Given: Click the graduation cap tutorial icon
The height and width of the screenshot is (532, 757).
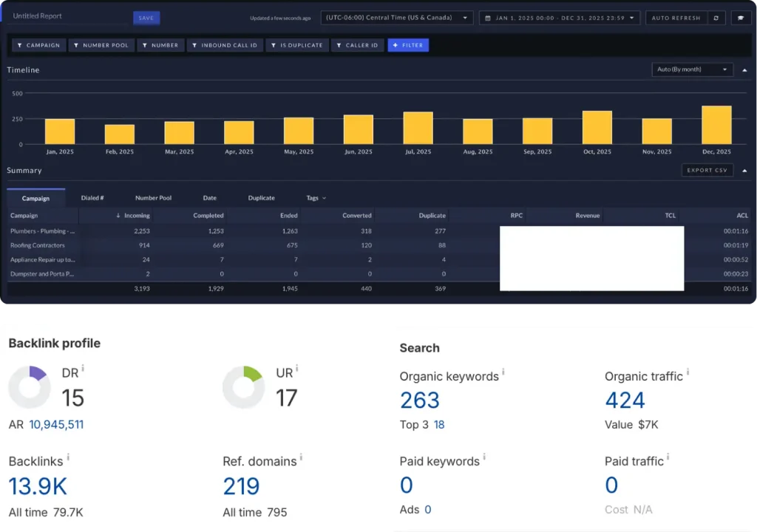Looking at the screenshot, I should [x=741, y=18].
